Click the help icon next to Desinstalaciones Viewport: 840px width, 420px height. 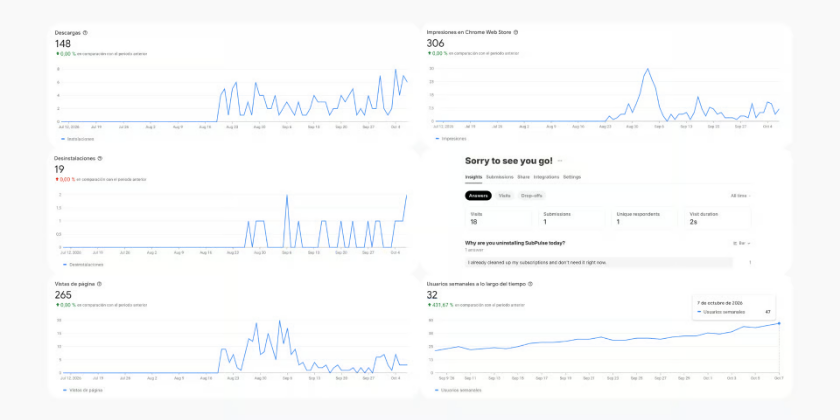click(100, 159)
